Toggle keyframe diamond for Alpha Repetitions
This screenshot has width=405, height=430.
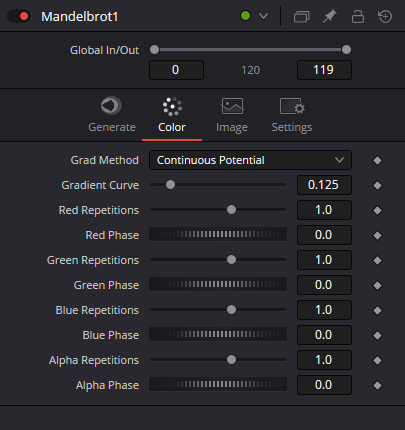click(377, 360)
